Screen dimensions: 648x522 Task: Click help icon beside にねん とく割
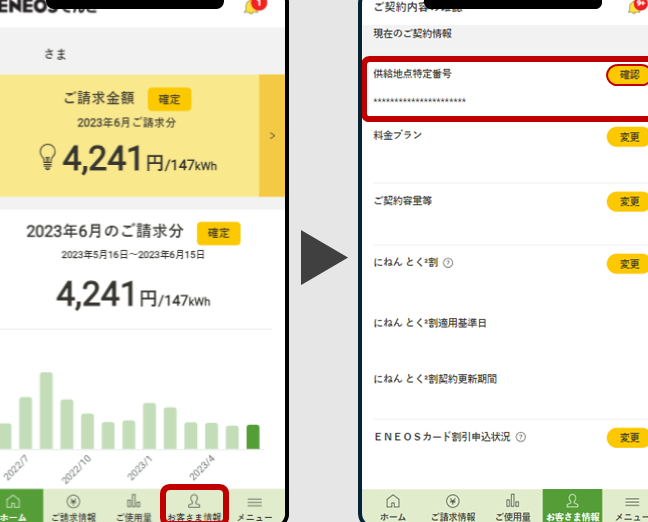[x=448, y=264]
